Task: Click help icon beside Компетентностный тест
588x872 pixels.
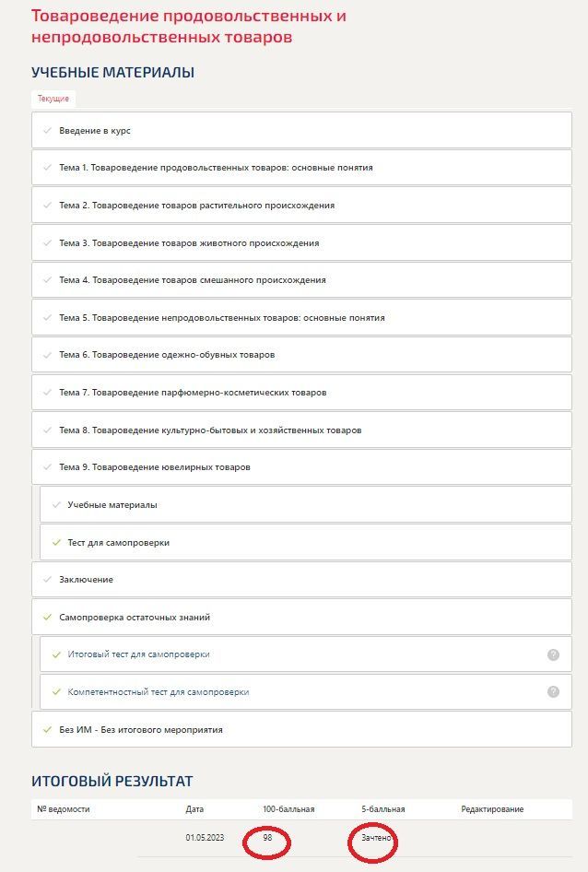Action: 553,691
